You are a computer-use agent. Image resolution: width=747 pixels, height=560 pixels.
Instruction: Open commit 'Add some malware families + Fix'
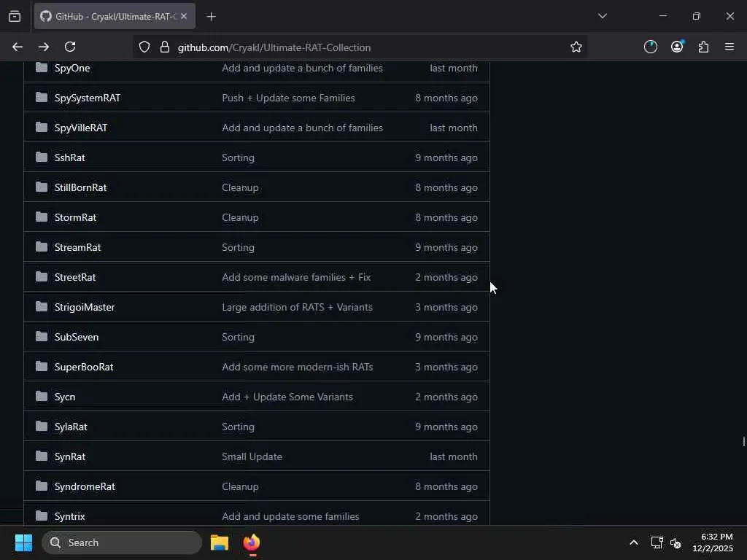296,278
